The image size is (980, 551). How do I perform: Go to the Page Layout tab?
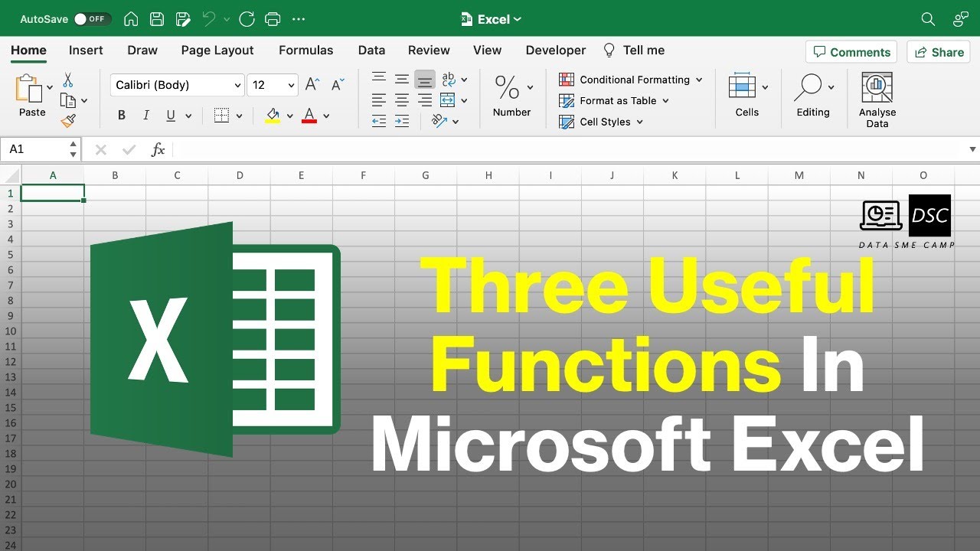pyautogui.click(x=217, y=50)
